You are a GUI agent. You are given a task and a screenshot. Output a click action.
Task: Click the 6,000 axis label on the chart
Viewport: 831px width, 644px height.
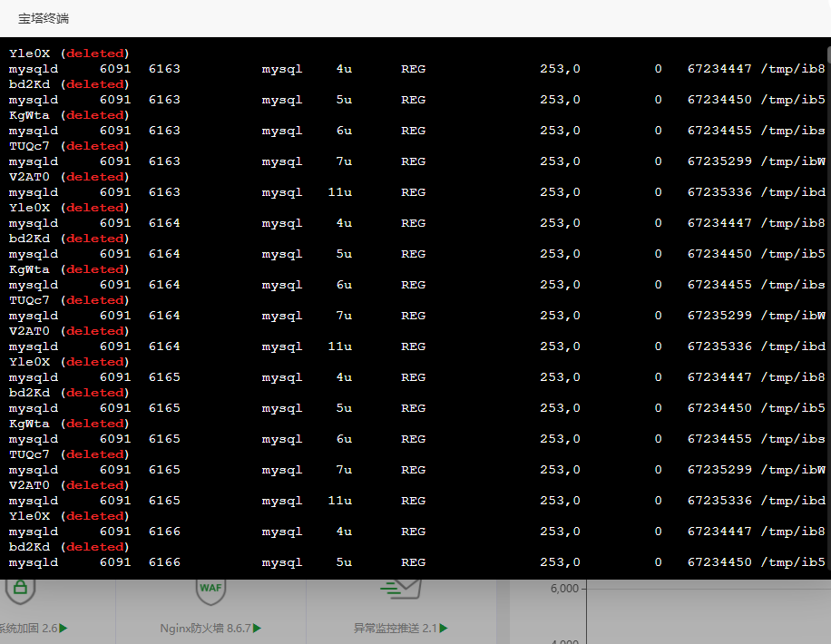(564, 589)
